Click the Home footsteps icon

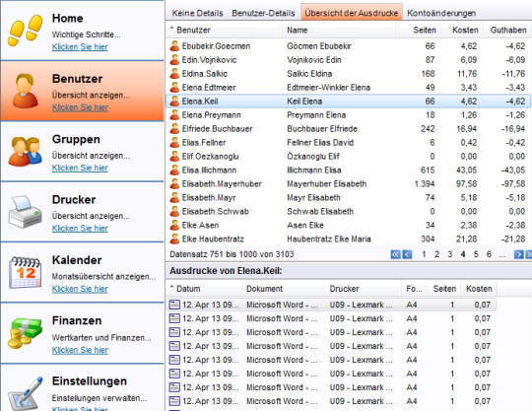click(x=26, y=30)
